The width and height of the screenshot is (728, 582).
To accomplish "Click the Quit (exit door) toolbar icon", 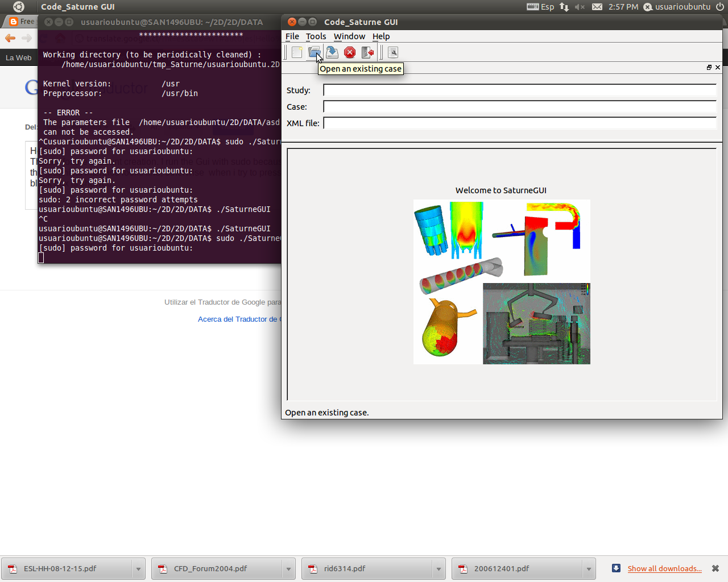I will 367,53.
